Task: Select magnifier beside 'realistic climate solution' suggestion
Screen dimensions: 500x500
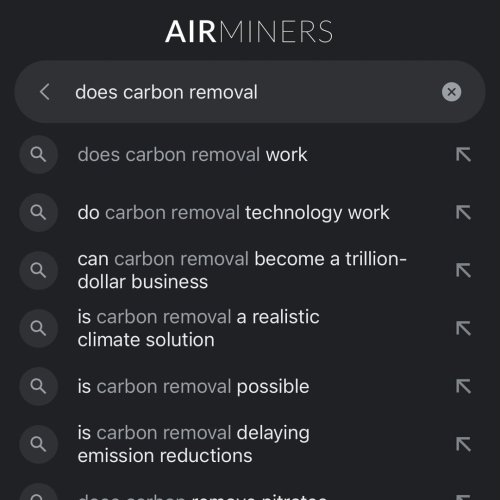Action: point(38,328)
